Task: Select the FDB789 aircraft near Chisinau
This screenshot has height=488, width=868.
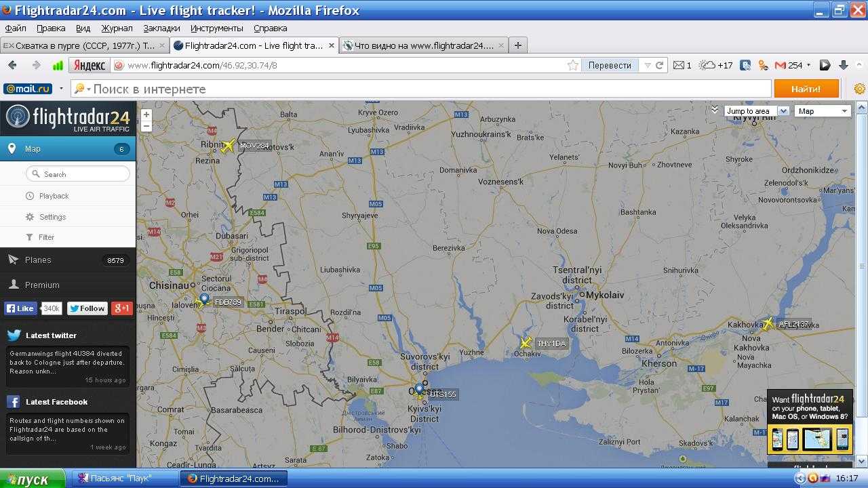Action: click(202, 303)
